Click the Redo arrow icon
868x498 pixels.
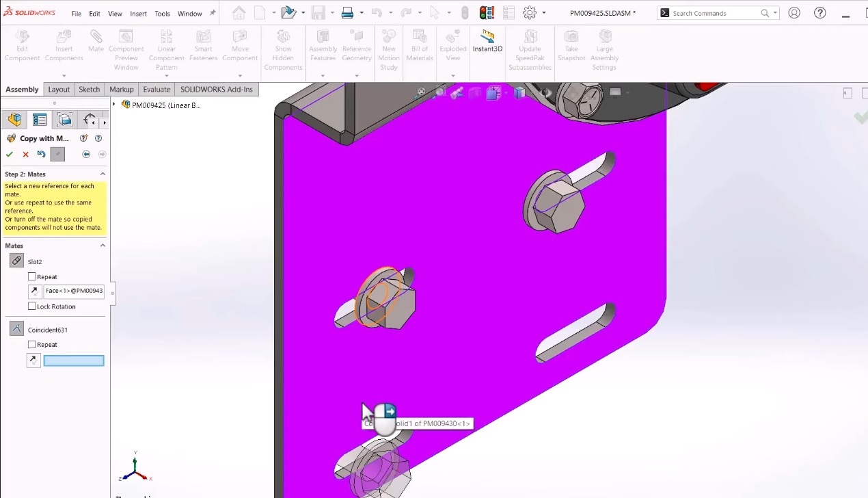(407, 12)
